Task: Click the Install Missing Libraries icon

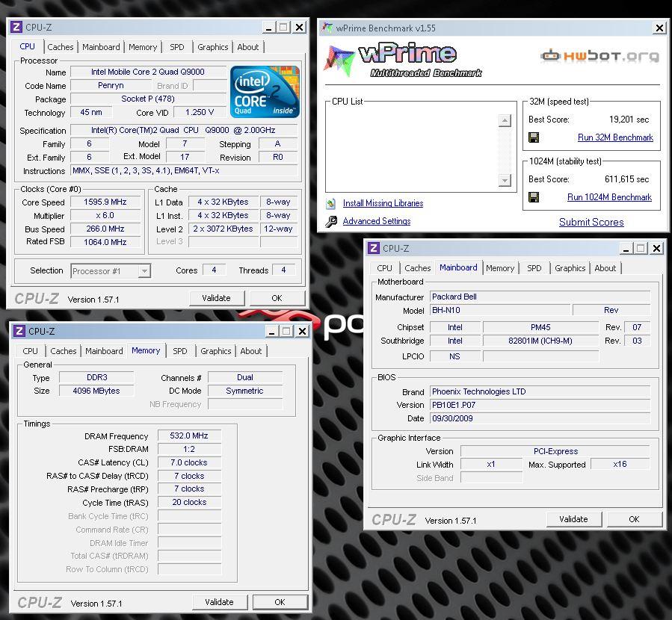Action: coord(331,203)
